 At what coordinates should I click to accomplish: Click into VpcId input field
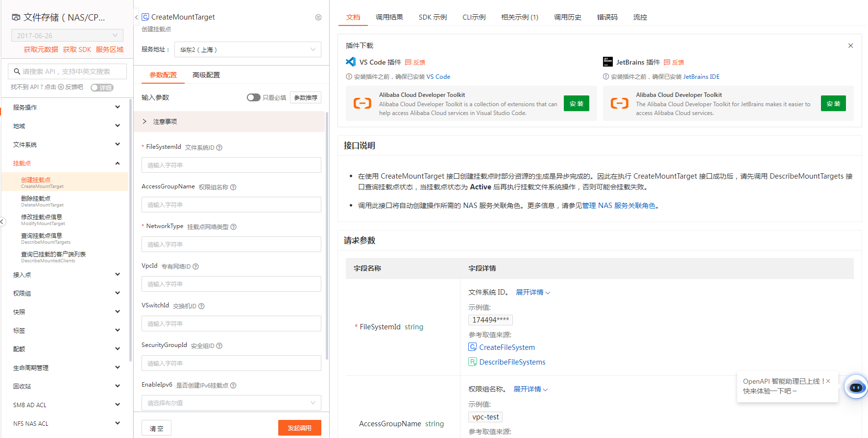click(x=231, y=284)
